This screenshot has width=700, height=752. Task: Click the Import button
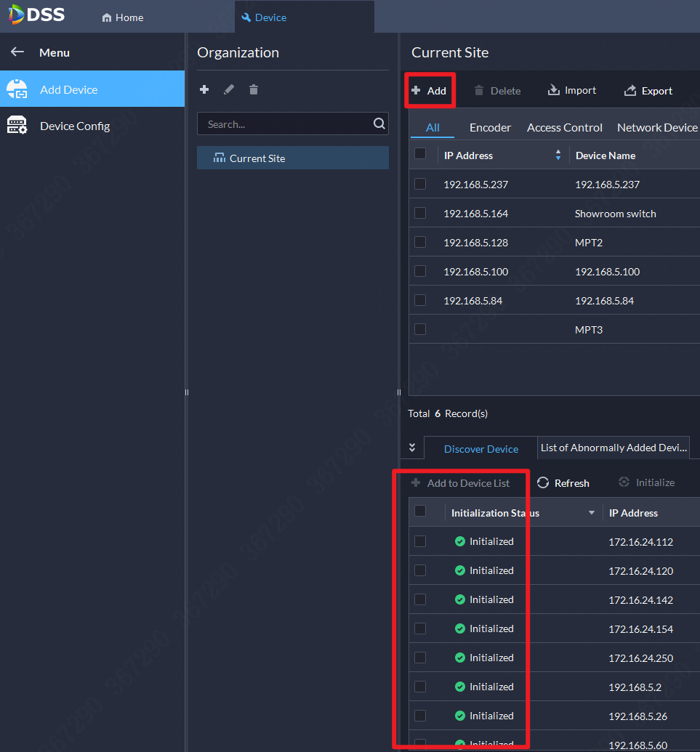572,90
